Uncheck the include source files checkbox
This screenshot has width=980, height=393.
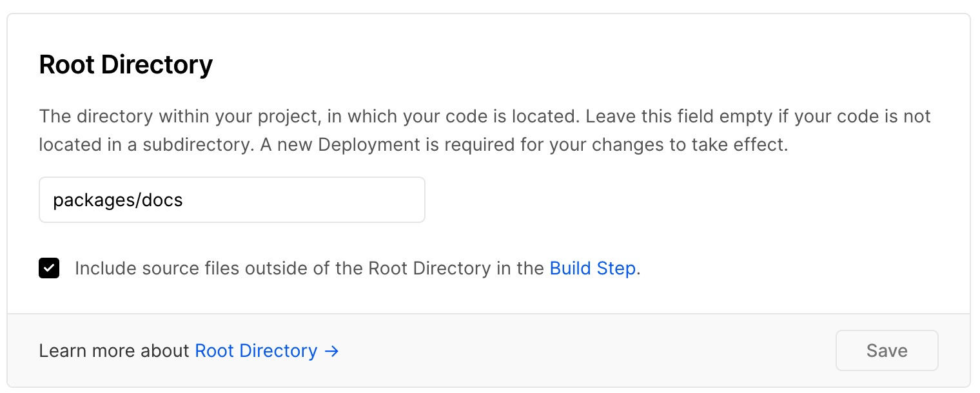[49, 268]
